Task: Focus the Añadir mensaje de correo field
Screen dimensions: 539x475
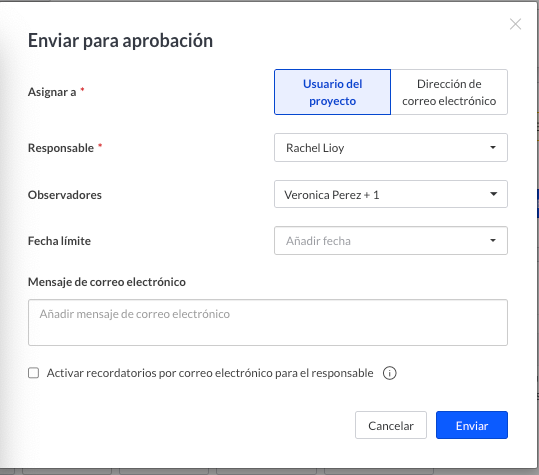Action: pyautogui.click(x=268, y=322)
